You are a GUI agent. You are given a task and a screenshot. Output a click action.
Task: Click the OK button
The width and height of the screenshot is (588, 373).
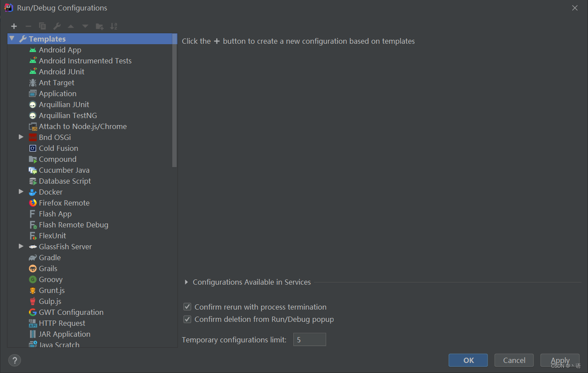click(468, 360)
